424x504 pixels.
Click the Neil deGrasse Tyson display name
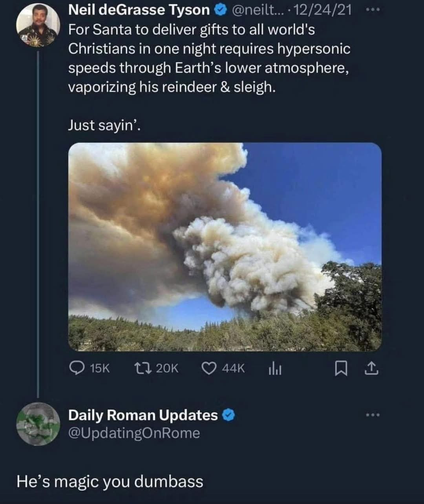click(x=139, y=10)
